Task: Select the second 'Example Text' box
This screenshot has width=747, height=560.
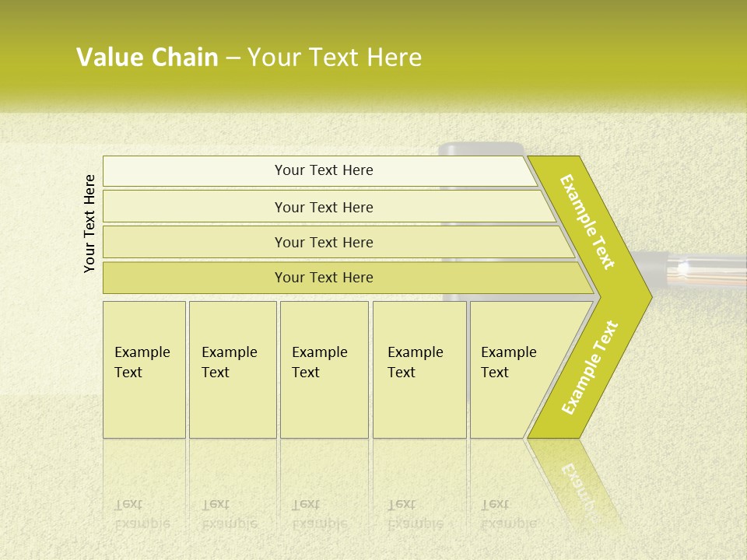Action: (232, 369)
